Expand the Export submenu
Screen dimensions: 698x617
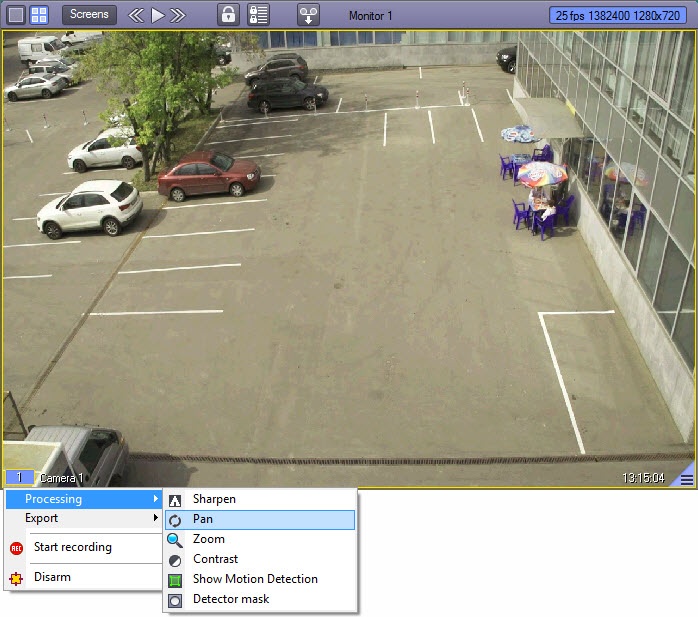[84, 518]
